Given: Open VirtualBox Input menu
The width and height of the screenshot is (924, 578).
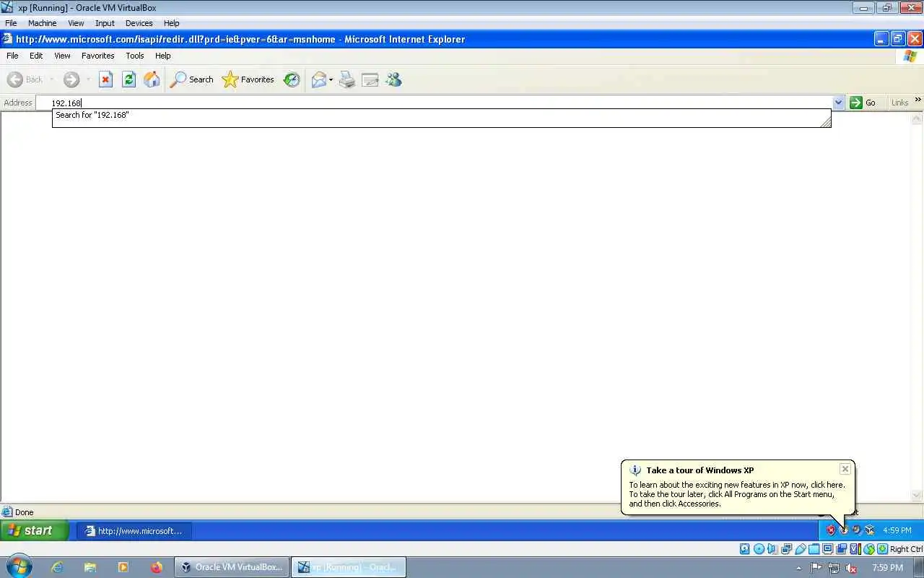Looking at the screenshot, I should point(105,23).
